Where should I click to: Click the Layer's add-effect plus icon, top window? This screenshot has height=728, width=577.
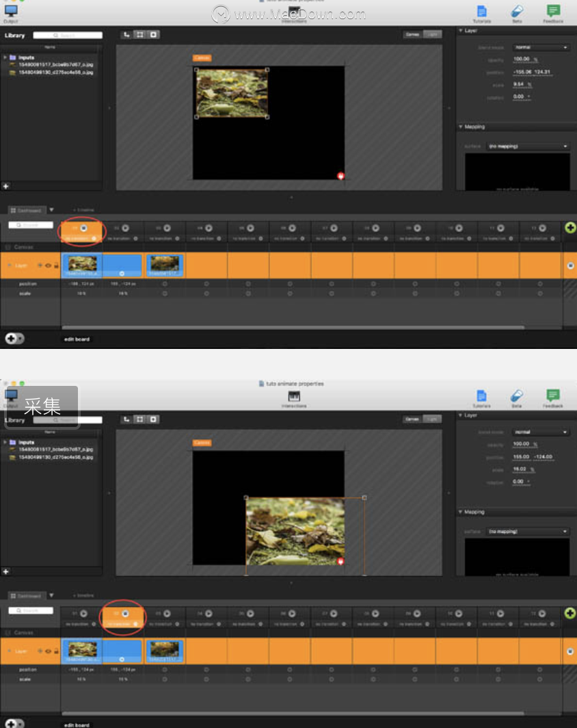coord(40,265)
